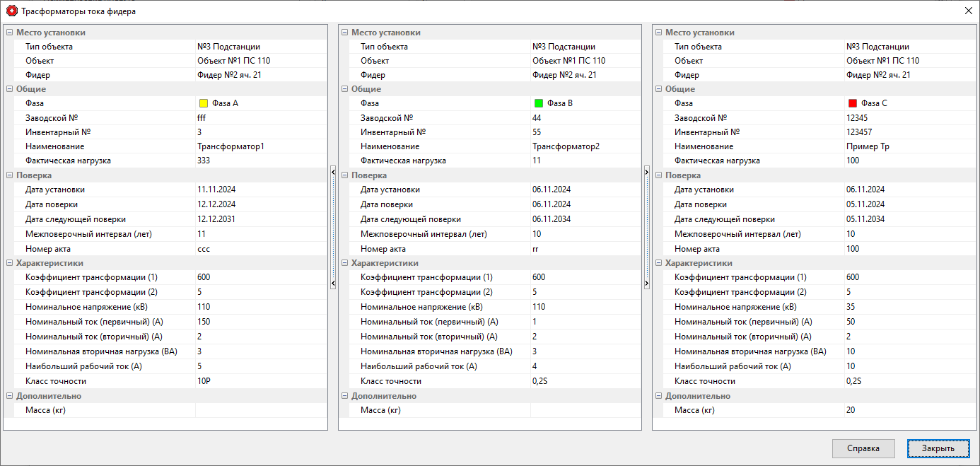Select the green Фаза B color swatch

point(539,103)
